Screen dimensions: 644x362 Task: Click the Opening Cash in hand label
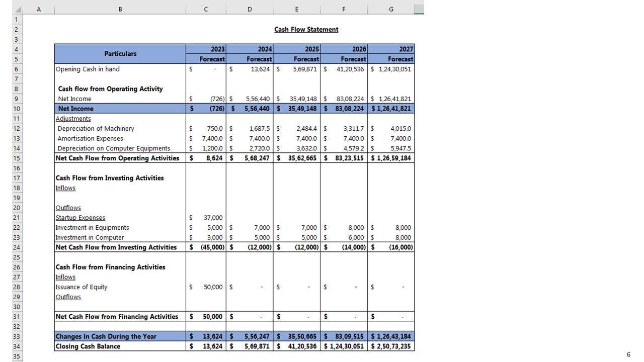click(88, 69)
